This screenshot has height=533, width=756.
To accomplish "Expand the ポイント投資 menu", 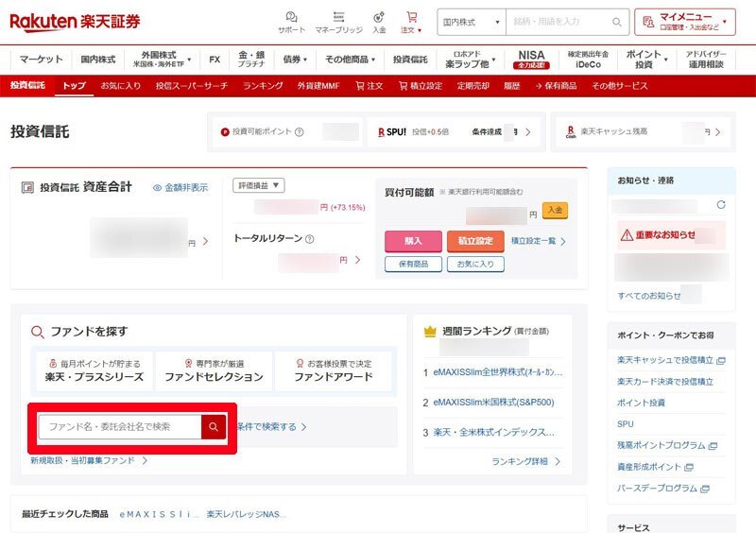I will point(646,60).
